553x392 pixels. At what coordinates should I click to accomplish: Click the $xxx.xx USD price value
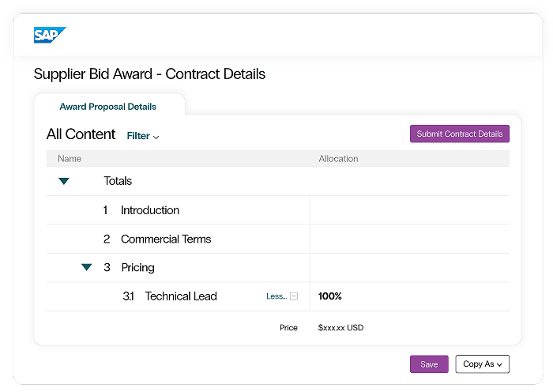pos(340,328)
